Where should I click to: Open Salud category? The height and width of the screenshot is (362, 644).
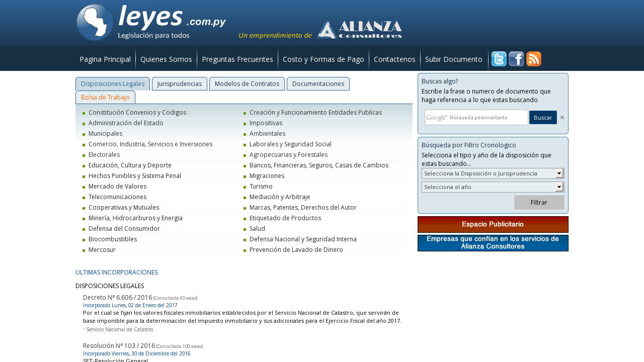coord(257,229)
